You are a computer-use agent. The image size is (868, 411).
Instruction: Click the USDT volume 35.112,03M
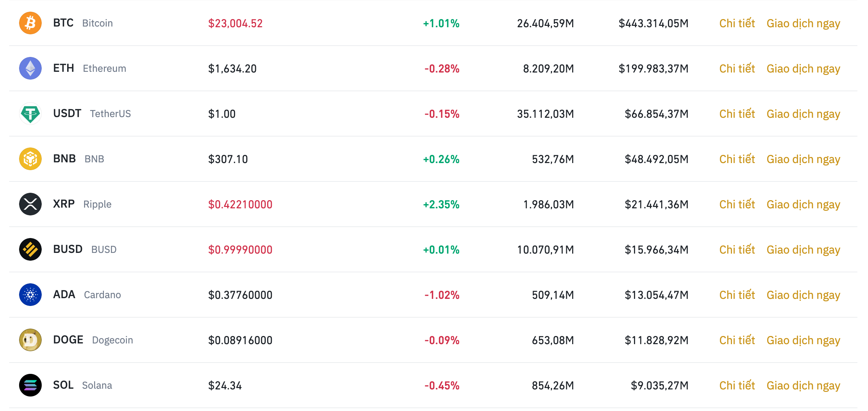(x=545, y=114)
